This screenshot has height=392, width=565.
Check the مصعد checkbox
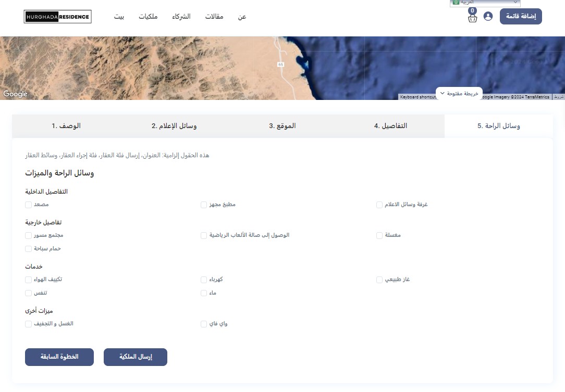[x=29, y=205]
